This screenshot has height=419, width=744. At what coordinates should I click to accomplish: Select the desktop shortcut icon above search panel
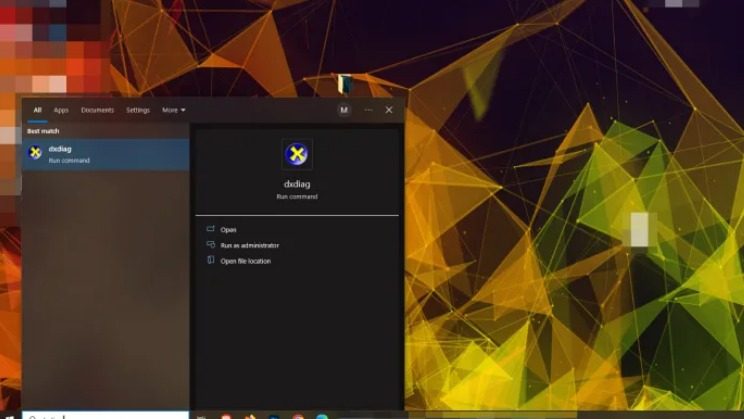[344, 83]
